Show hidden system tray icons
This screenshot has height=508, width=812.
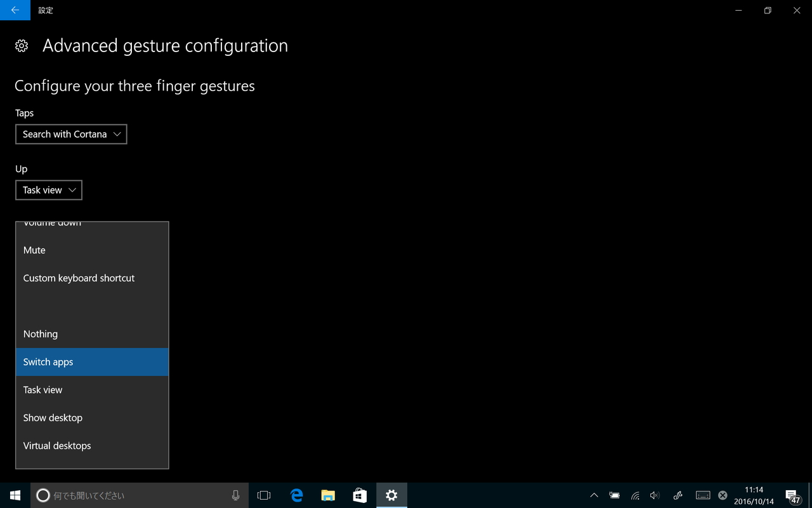(x=594, y=495)
